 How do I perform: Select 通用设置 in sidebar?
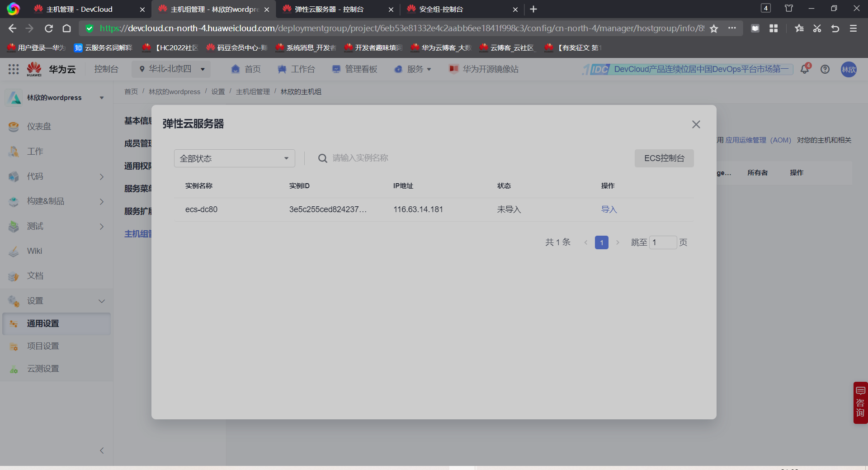click(57, 323)
